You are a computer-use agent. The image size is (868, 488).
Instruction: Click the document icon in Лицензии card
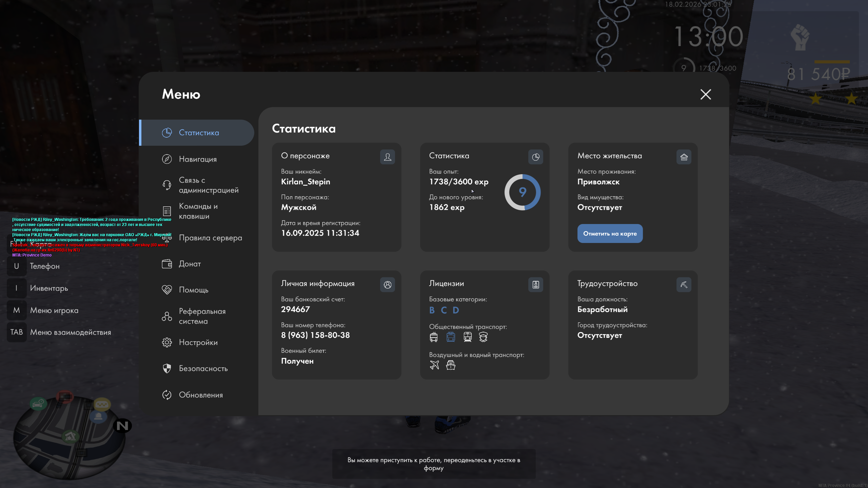(535, 285)
